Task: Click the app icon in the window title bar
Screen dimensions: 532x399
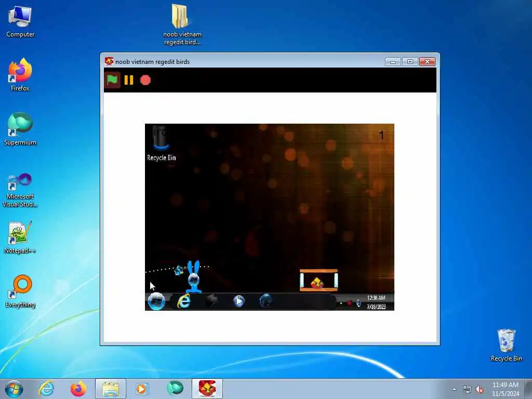Action: click(109, 61)
